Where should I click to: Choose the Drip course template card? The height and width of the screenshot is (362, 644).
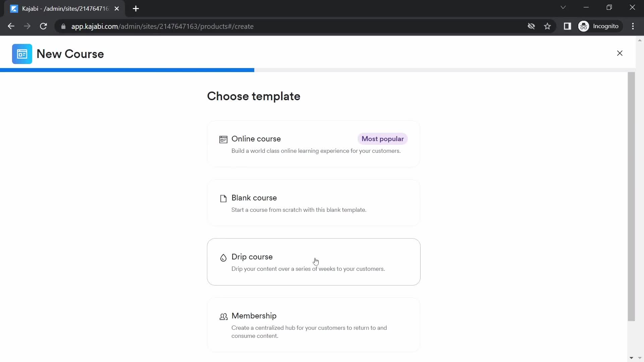tap(314, 262)
